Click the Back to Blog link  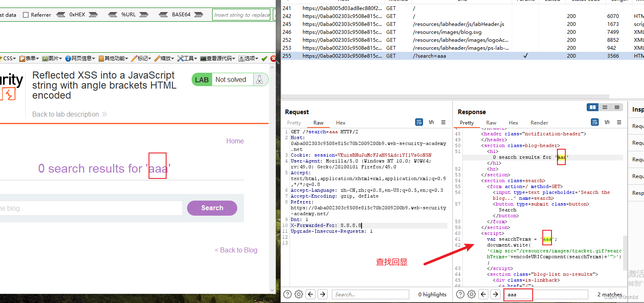(236, 250)
